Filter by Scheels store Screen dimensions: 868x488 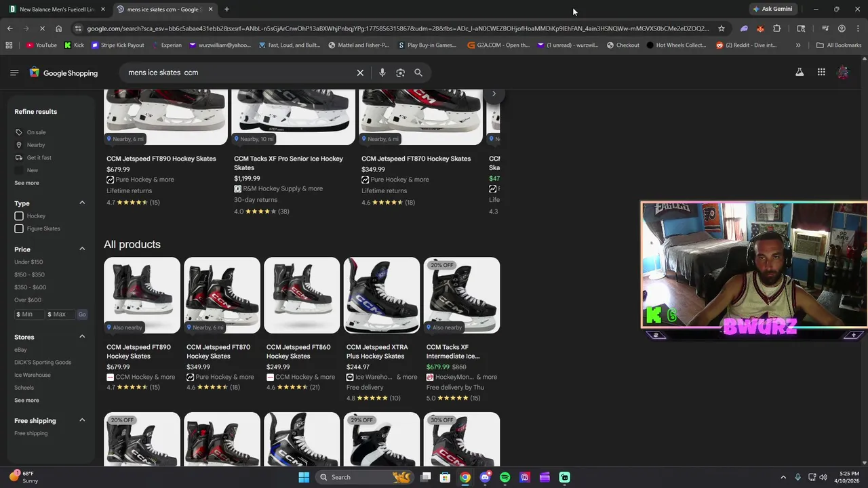click(24, 388)
